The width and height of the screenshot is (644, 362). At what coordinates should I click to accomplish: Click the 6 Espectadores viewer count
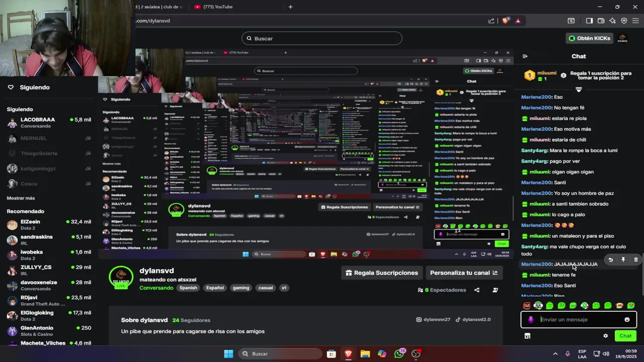(442, 290)
